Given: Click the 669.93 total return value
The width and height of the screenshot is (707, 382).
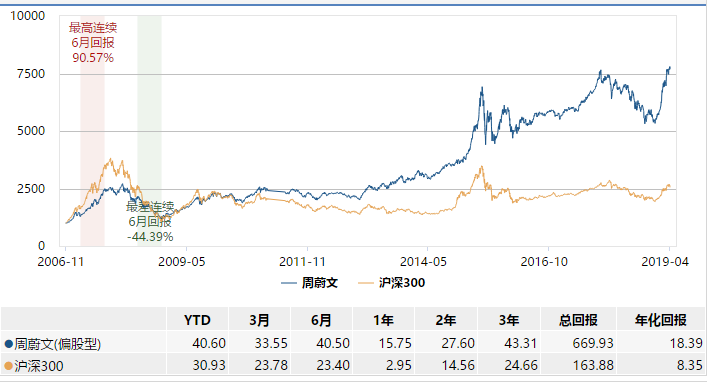Looking at the screenshot, I should [593, 344].
